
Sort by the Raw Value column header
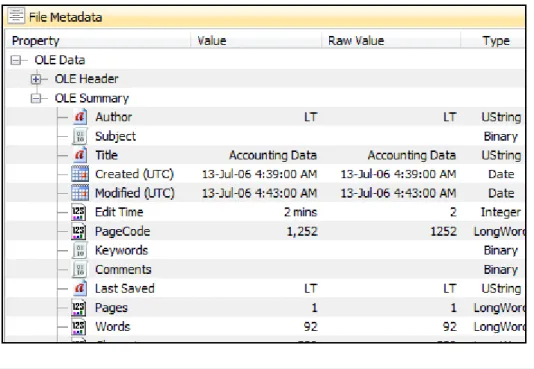click(391, 41)
